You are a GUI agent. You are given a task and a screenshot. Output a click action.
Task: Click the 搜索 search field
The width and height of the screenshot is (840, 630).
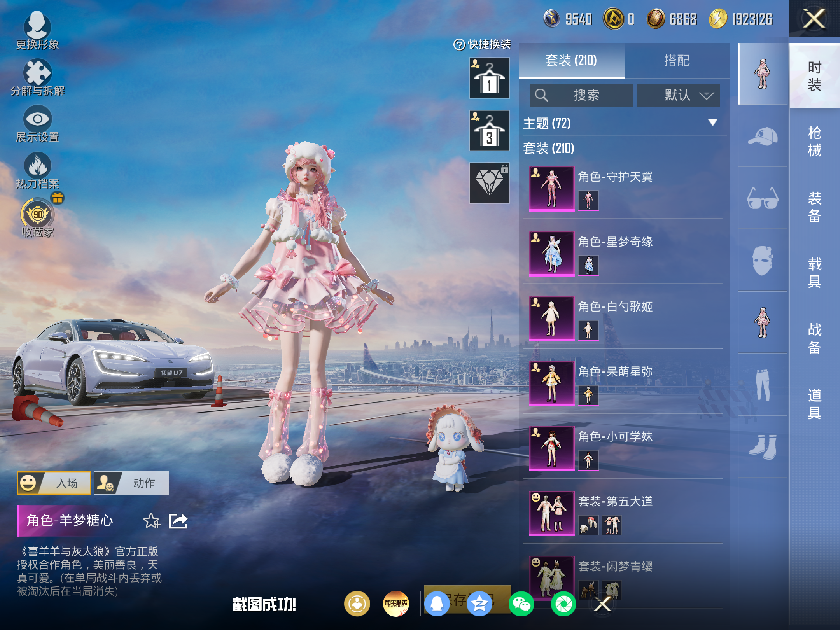pyautogui.click(x=581, y=95)
